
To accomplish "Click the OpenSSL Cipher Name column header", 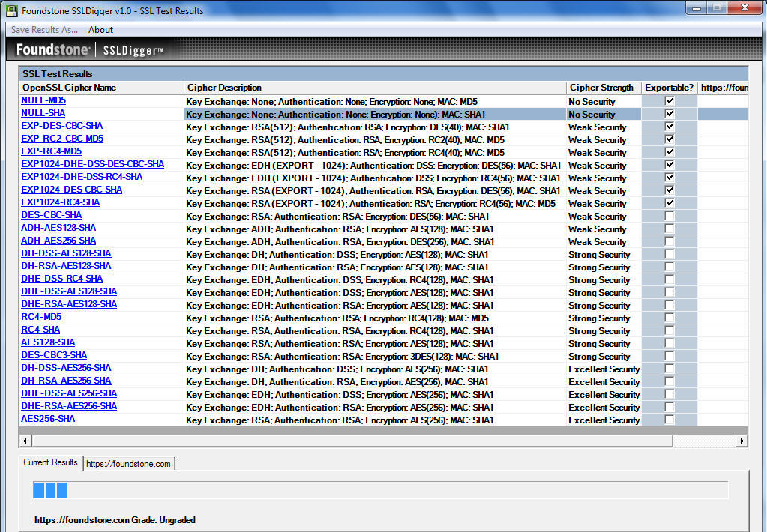I will [69, 88].
